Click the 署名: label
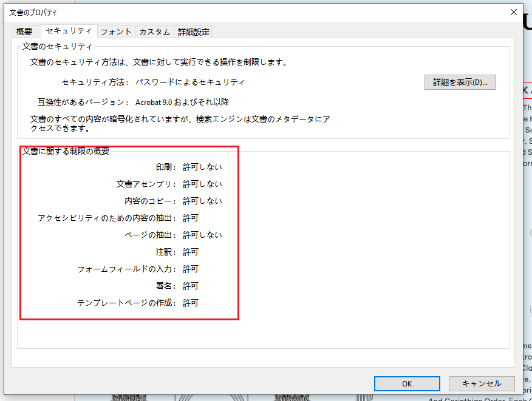Image resolution: width=532 pixels, height=401 pixels. coord(166,286)
